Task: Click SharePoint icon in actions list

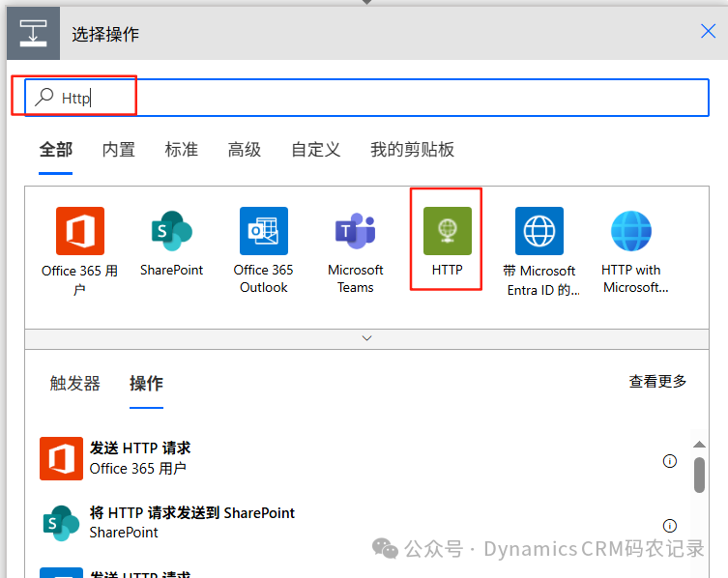Action: pyautogui.click(x=61, y=523)
